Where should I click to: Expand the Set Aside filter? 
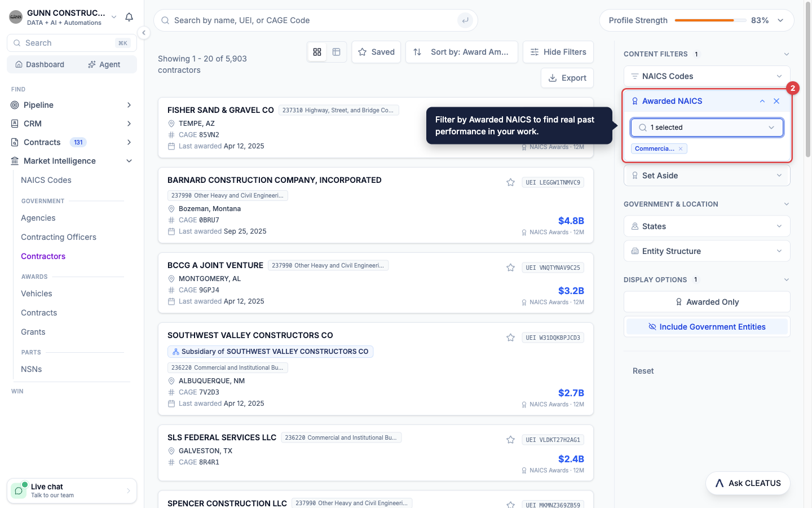pyautogui.click(x=707, y=176)
